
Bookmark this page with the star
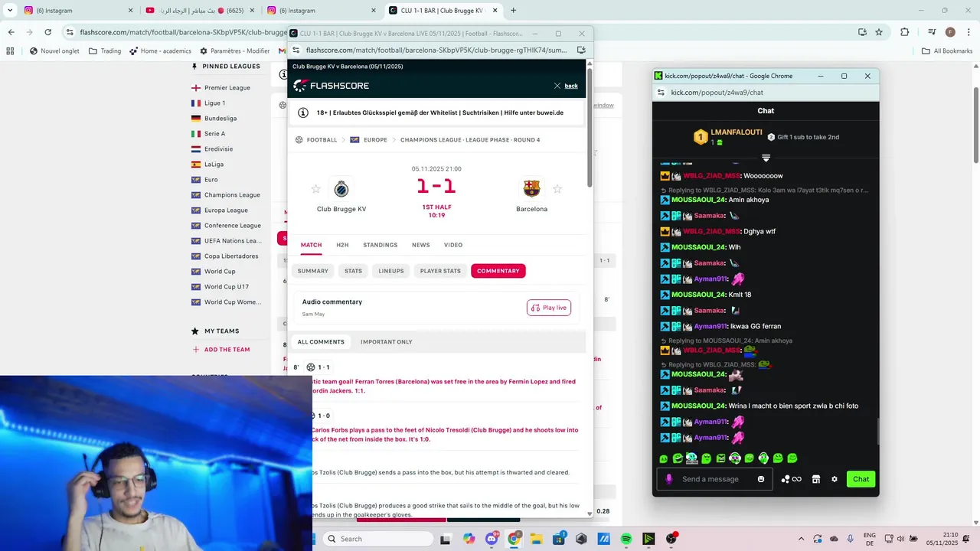coord(879,32)
